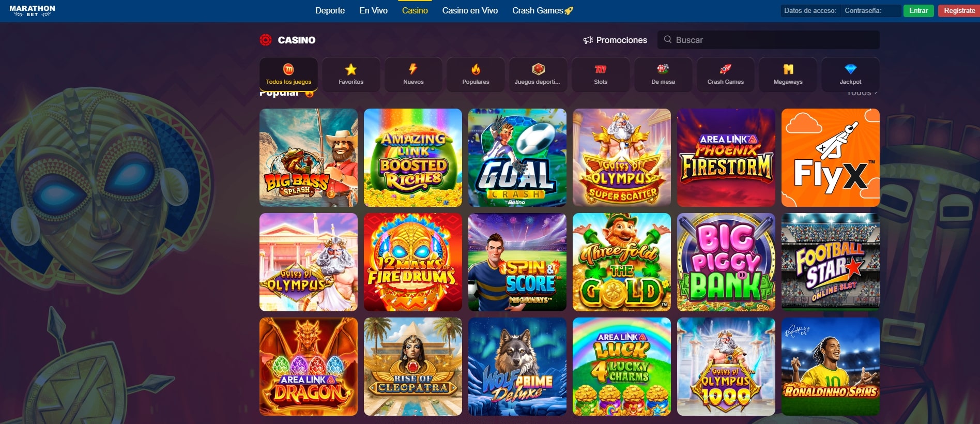Go to the En Vivo section

(373, 10)
